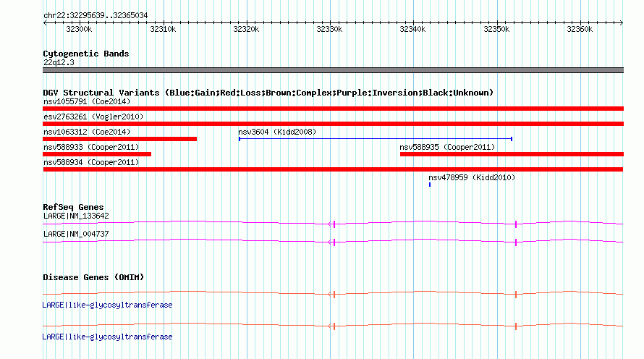This screenshot has height=359, width=644.
Task: Click the nsv3604 (Kidd2008) variant label
Action: point(277,132)
